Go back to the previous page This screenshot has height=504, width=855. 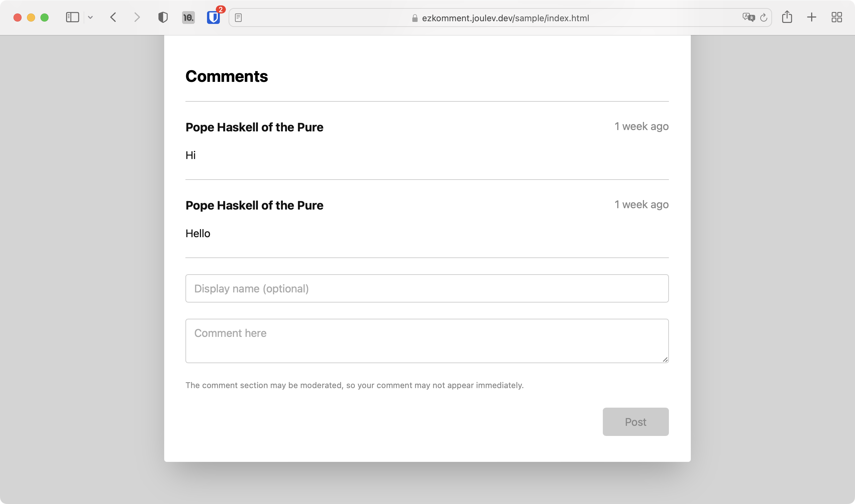coord(114,17)
